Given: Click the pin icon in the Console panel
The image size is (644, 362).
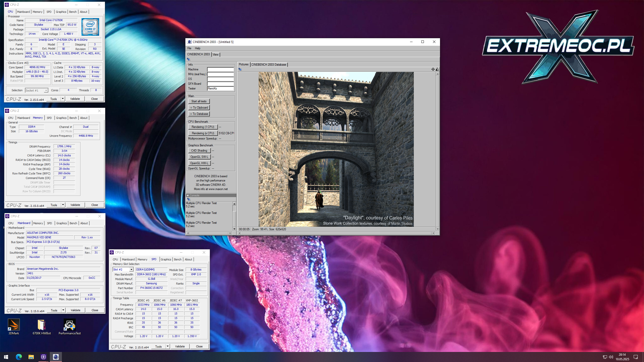Looking at the screenshot, I should 188,199.
